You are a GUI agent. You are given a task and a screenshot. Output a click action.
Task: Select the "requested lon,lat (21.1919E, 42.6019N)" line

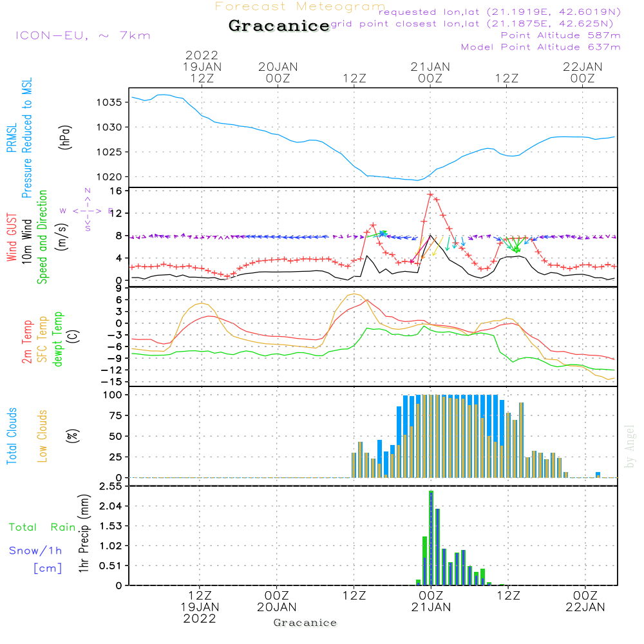click(500, 12)
